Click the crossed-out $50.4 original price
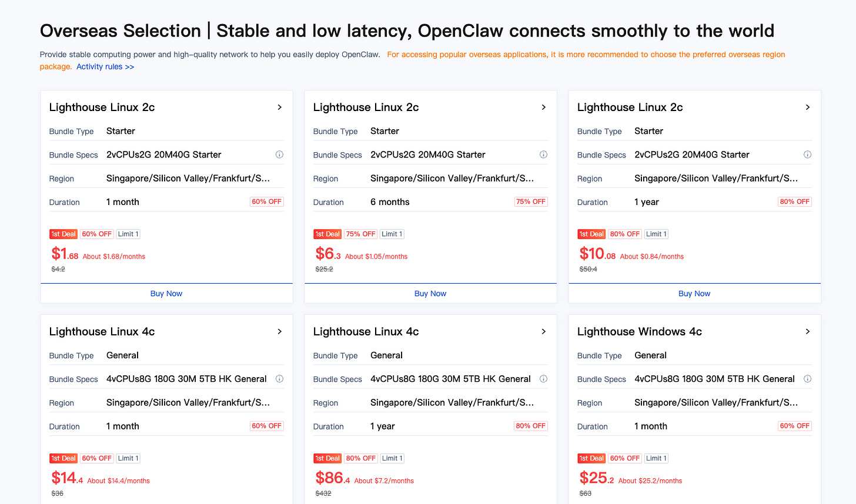The height and width of the screenshot is (504, 856). [x=588, y=269]
